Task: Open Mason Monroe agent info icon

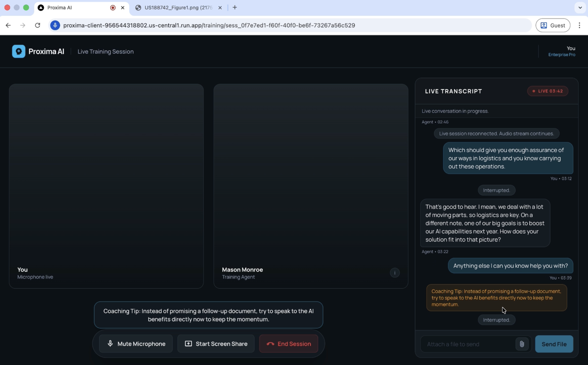Action: point(395,273)
